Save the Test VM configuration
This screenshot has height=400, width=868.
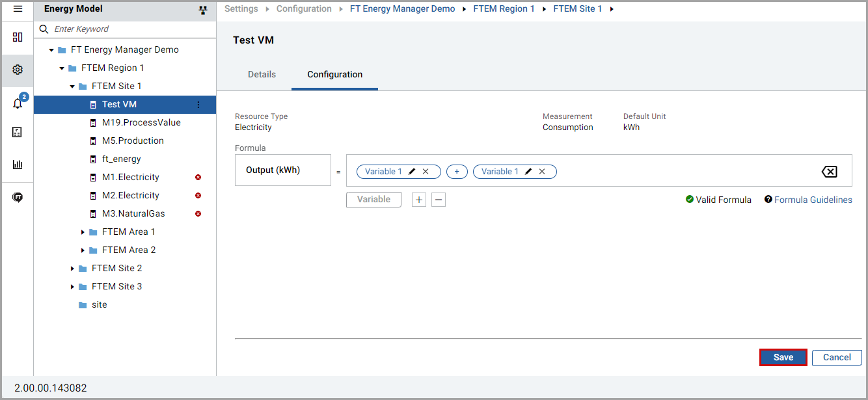pyautogui.click(x=783, y=358)
